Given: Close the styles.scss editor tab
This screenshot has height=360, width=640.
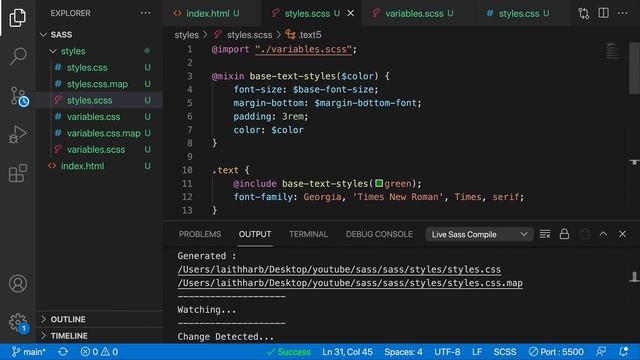Looking at the screenshot, I should (x=351, y=13).
